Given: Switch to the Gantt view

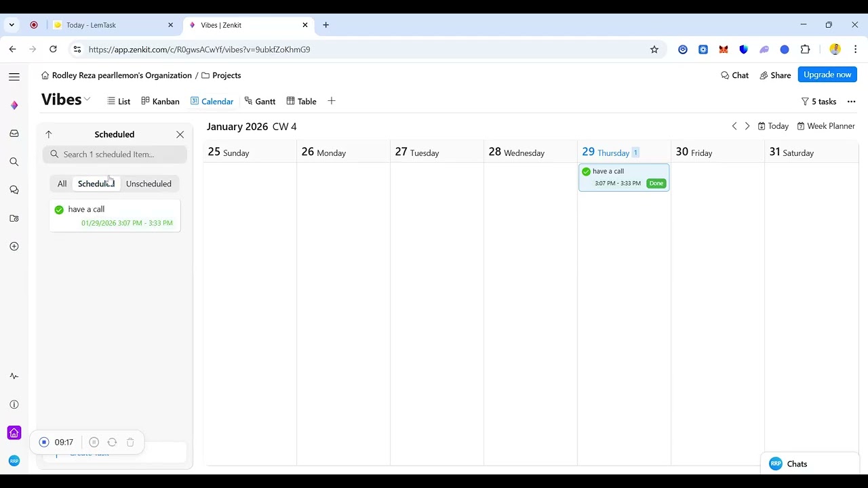Looking at the screenshot, I should 260,101.
